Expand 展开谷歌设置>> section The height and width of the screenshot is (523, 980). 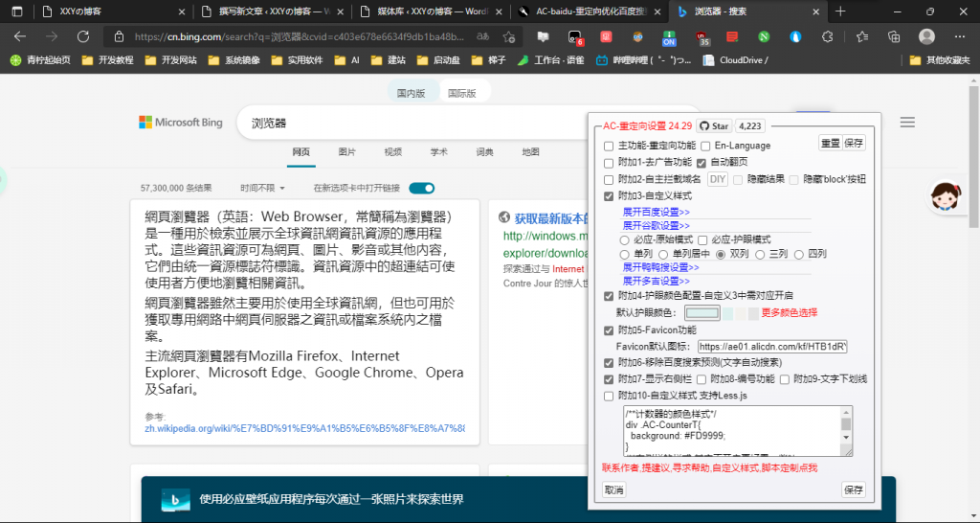[657, 225]
